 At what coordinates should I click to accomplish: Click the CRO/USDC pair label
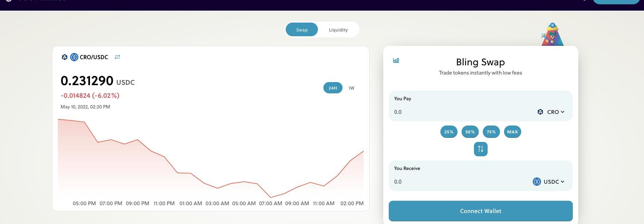tap(94, 57)
